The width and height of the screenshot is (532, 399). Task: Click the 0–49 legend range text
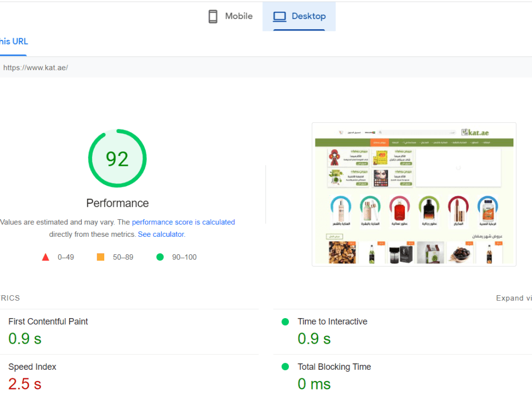(66, 257)
